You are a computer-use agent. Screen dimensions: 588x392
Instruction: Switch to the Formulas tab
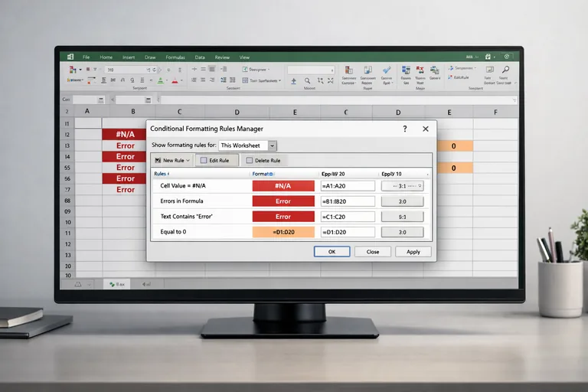tap(175, 57)
